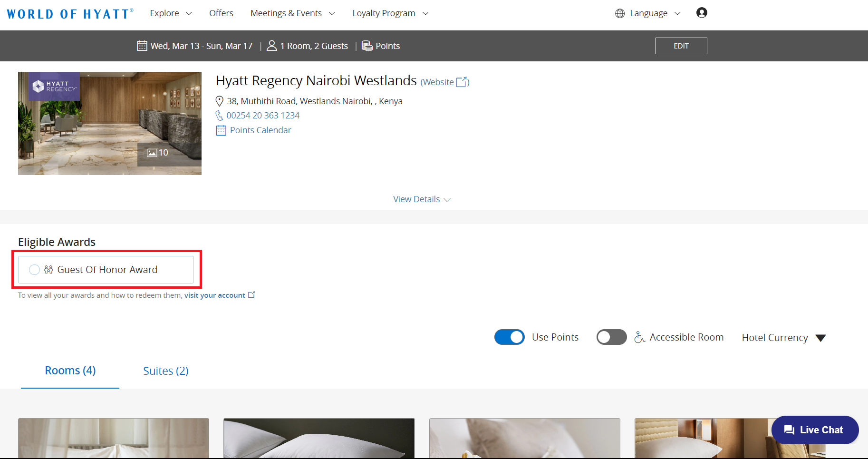Open the Points Calendar link
The width and height of the screenshot is (868, 459).
[x=260, y=130]
